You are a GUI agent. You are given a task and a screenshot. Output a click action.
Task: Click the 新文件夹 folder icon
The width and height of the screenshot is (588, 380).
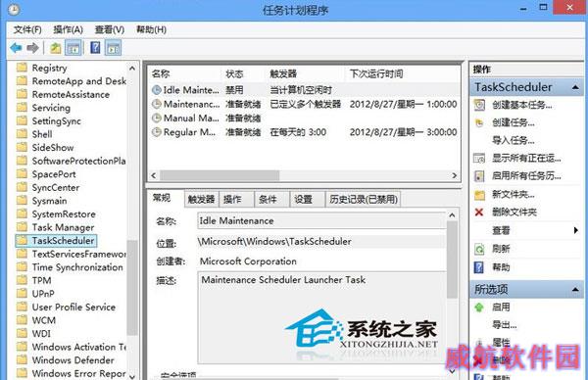(x=479, y=195)
